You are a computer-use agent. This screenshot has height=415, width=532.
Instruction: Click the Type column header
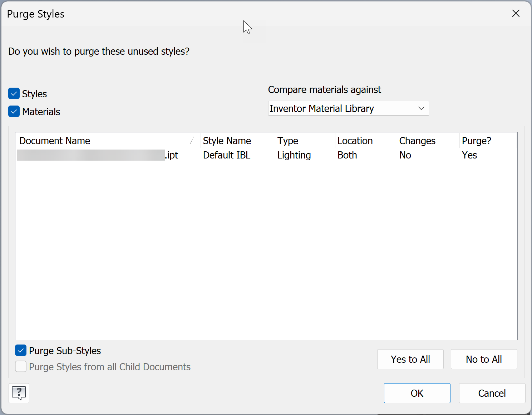point(287,141)
